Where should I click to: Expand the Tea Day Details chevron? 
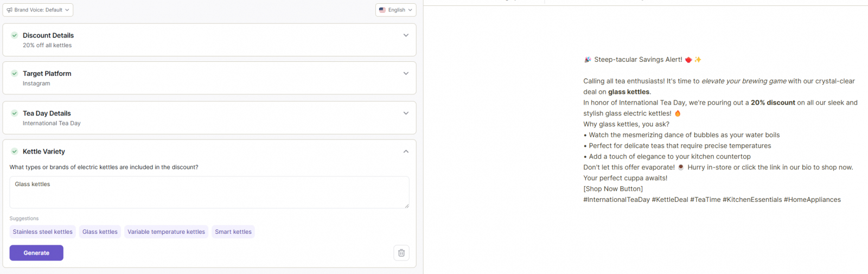pos(406,113)
